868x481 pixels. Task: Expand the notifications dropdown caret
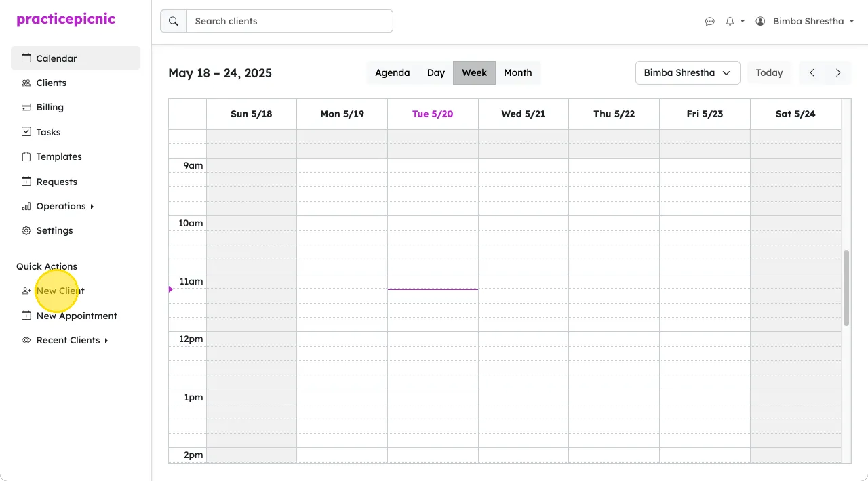tap(742, 21)
